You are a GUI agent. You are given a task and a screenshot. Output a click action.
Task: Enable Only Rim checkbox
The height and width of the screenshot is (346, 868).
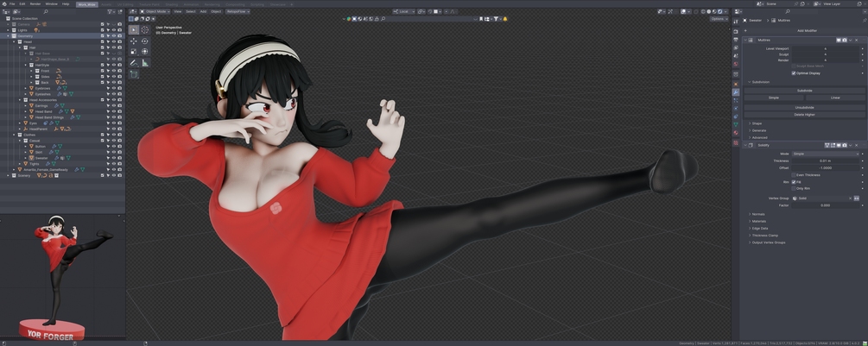click(793, 188)
